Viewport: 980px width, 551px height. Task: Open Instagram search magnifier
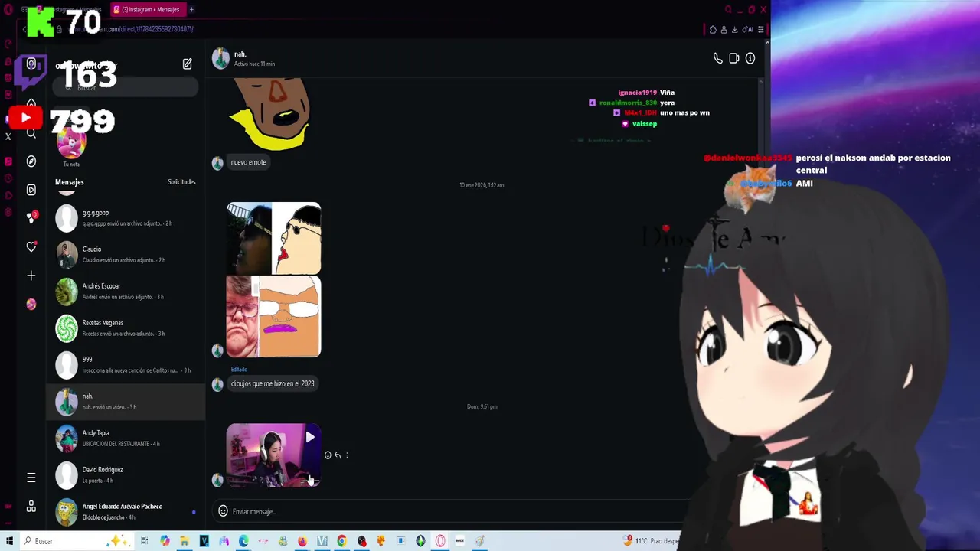(31, 133)
